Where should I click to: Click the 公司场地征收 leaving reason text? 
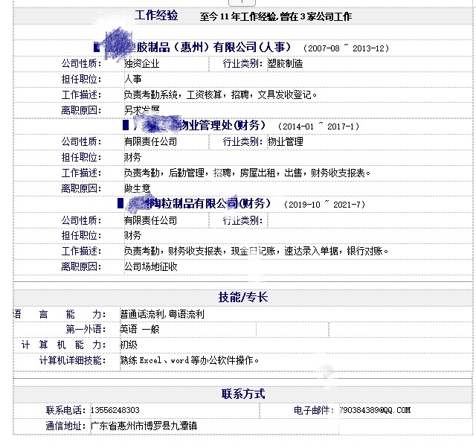tap(150, 266)
